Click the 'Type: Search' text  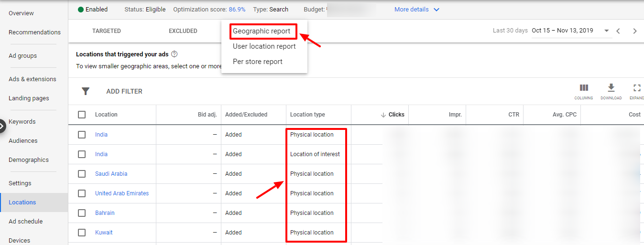(271, 10)
